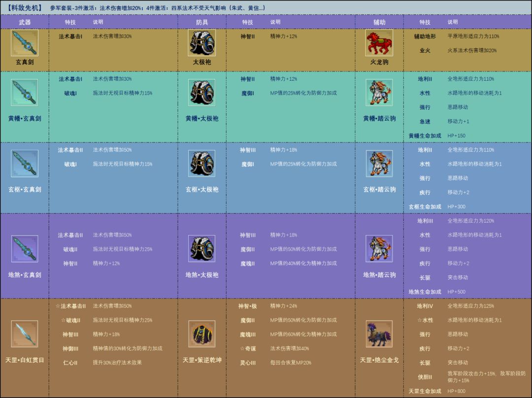Click the 玄真剑 sword icon

click(25, 43)
